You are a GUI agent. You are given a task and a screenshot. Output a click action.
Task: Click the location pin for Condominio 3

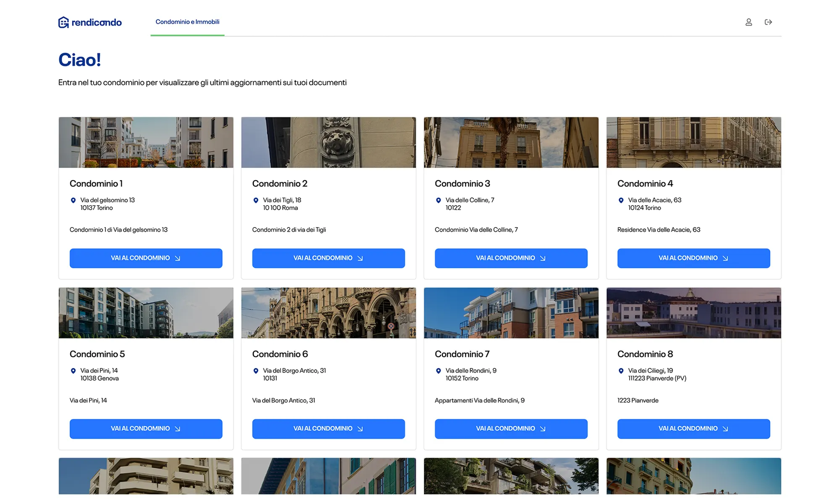[x=438, y=200]
